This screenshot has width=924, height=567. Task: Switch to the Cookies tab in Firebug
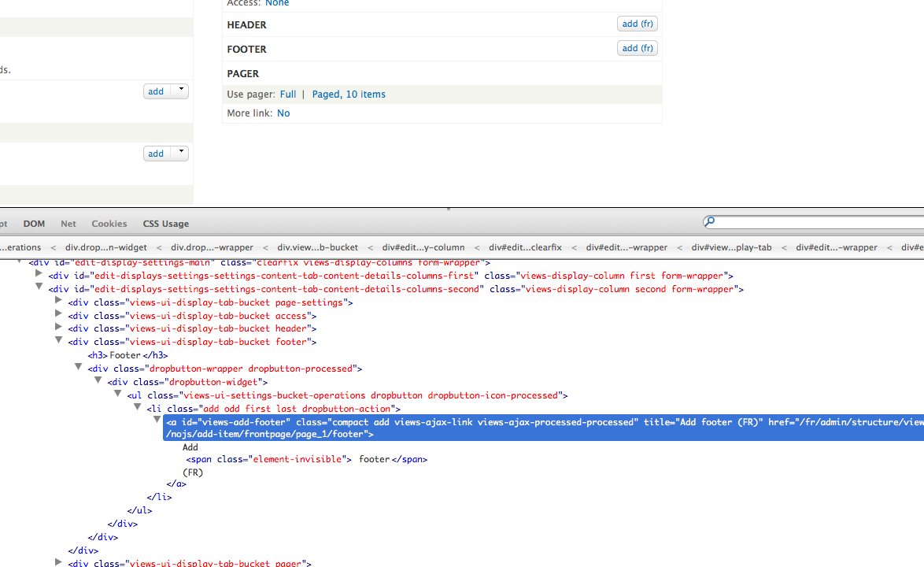(x=109, y=224)
